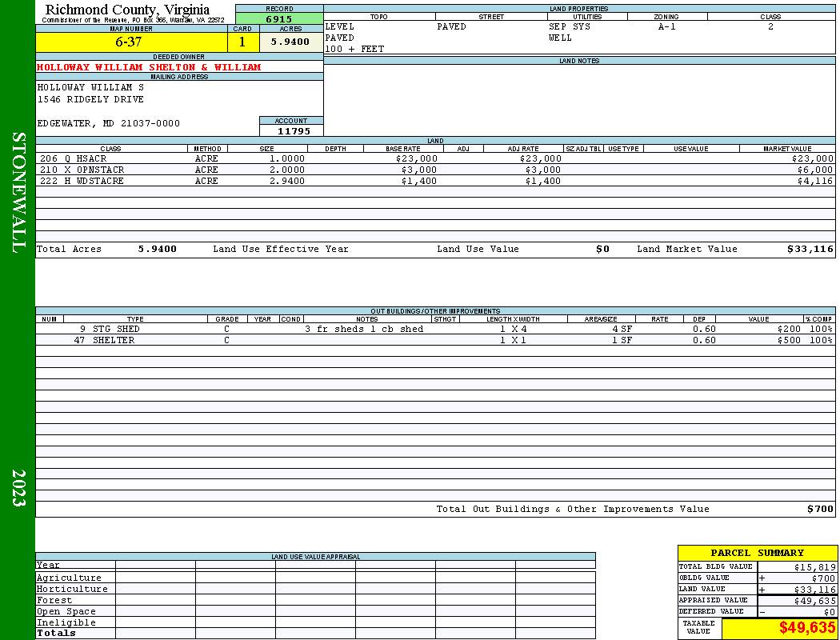Select map number 6-37
This screenshot has height=640, width=840.
[129, 42]
